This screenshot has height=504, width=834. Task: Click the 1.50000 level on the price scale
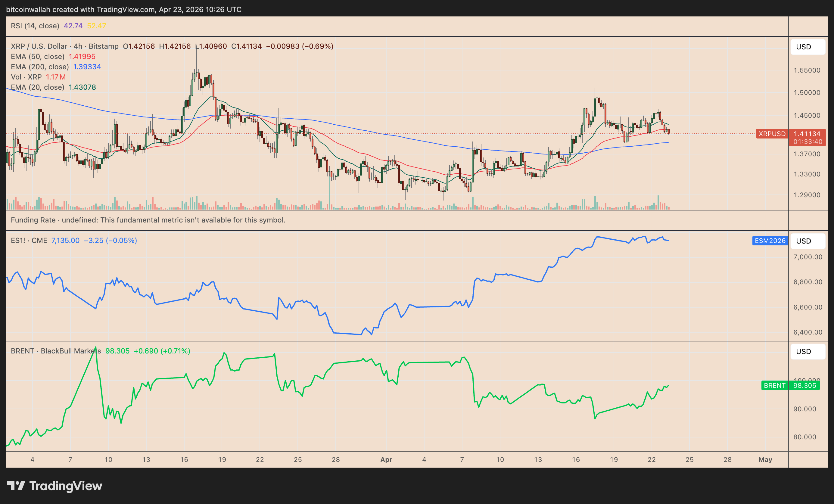(807, 93)
